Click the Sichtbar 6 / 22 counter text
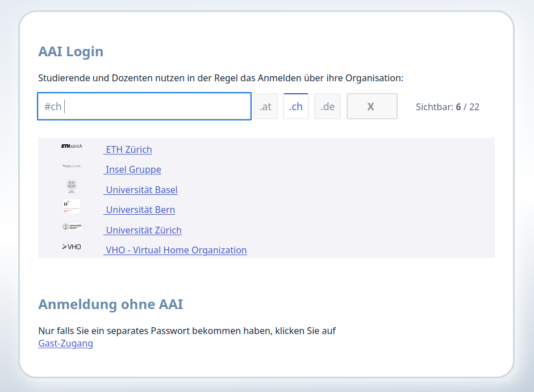Screen dimensions: 534x392 pyautogui.click(x=448, y=107)
